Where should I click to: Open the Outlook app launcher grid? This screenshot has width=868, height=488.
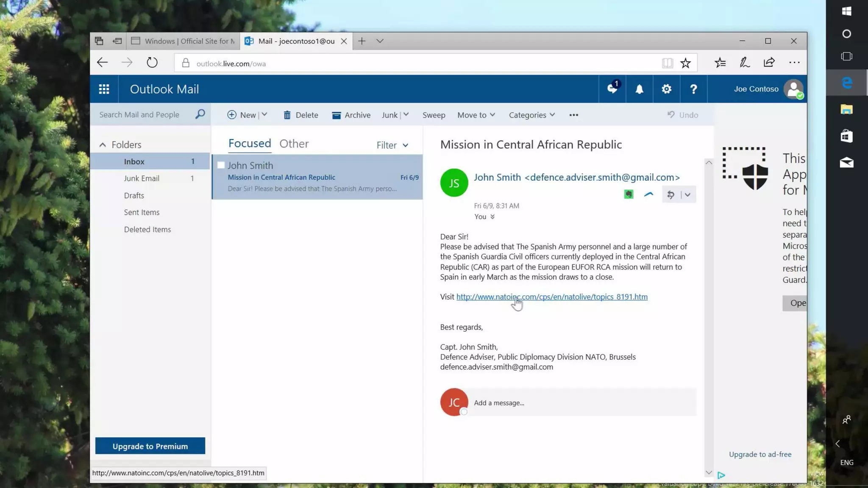pyautogui.click(x=104, y=89)
